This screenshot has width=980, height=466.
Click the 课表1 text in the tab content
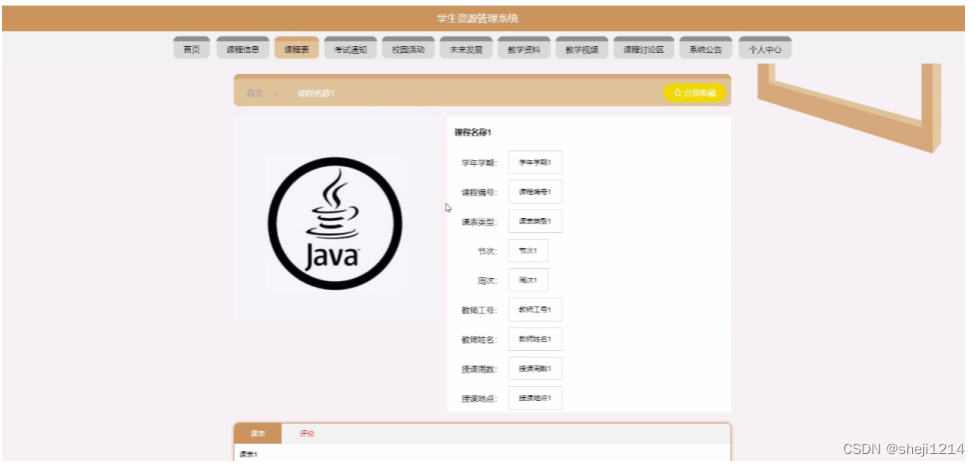click(248, 454)
